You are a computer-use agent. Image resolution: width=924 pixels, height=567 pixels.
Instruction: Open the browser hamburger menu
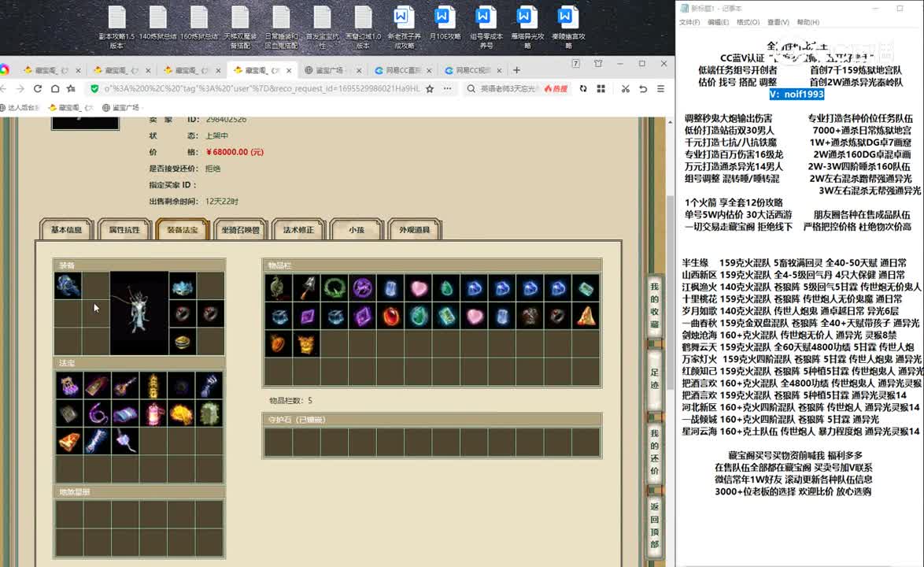[660, 88]
